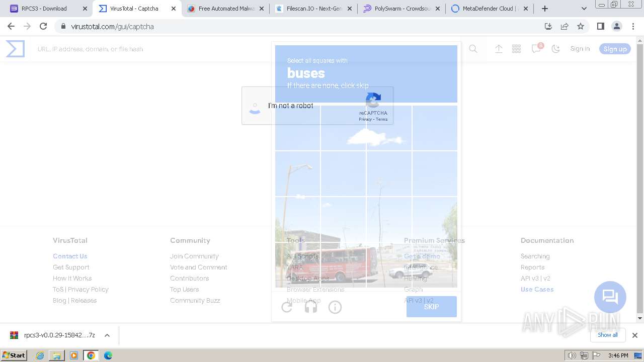Click Sign in link

pos(580,49)
